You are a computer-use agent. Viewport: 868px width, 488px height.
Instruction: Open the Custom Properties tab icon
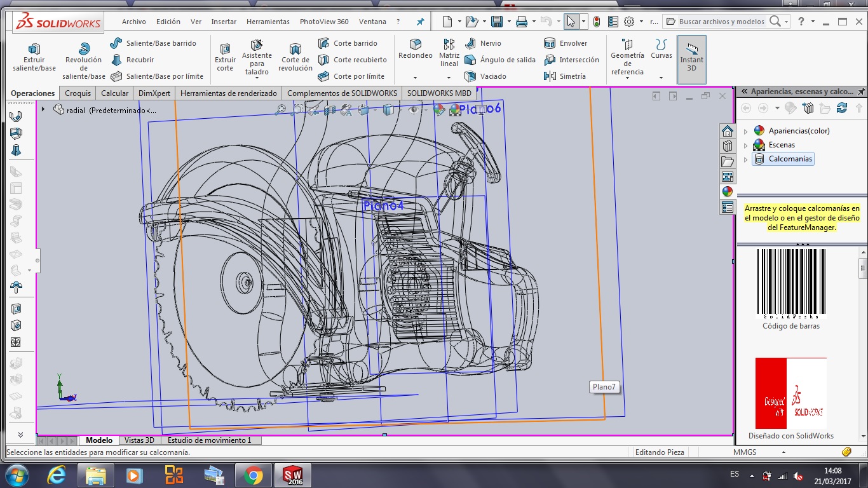coord(728,207)
